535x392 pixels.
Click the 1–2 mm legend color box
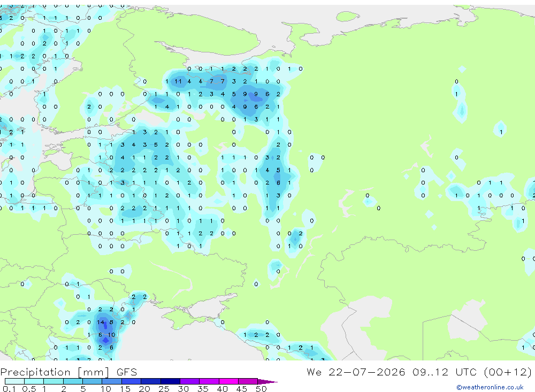click(x=53, y=381)
